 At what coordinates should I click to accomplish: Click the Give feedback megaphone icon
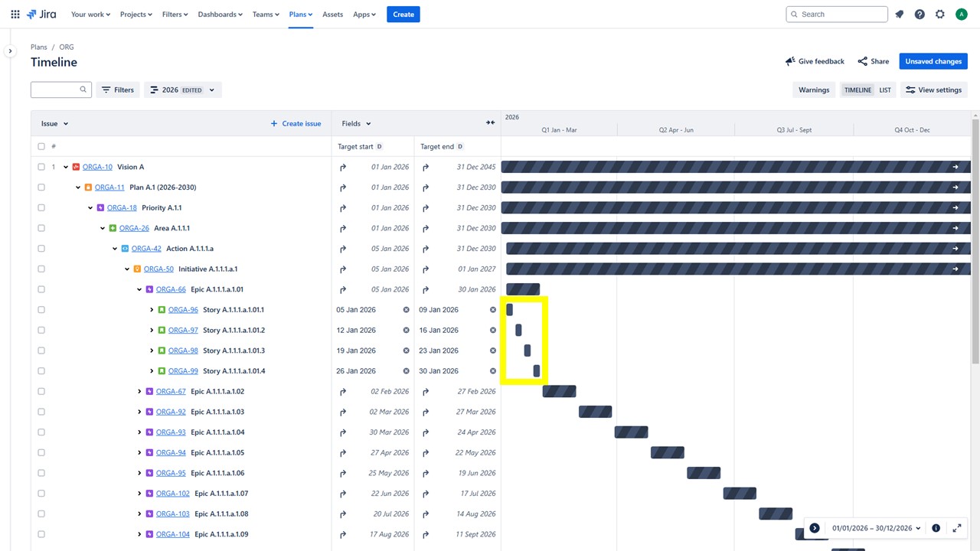[x=790, y=61]
